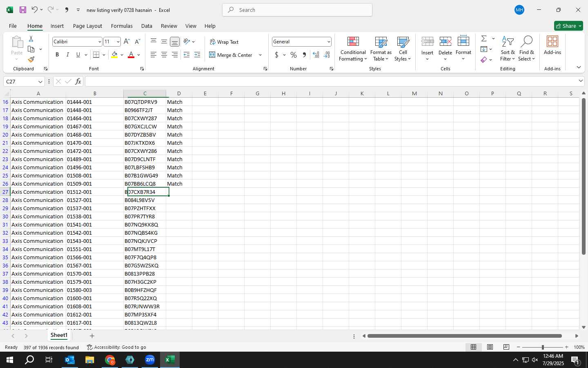Image resolution: width=588 pixels, height=368 pixels.
Task: Open the File tab
Action: (13, 26)
